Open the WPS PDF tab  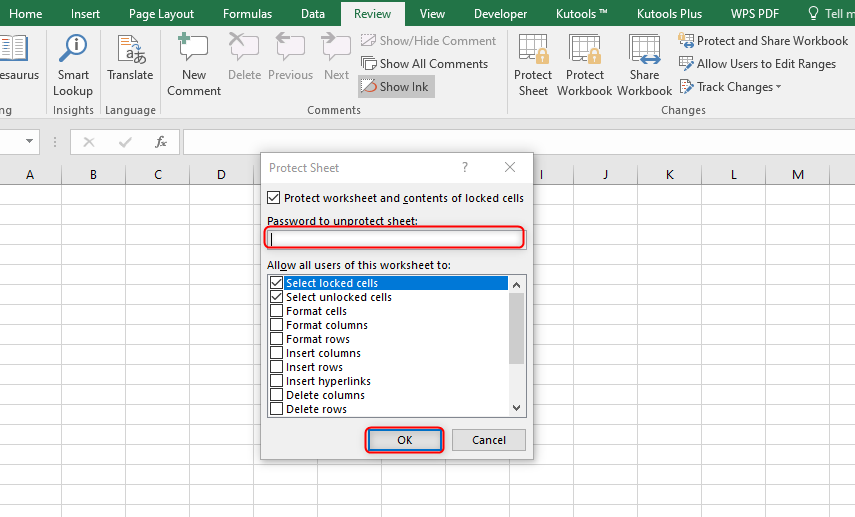[755, 14]
